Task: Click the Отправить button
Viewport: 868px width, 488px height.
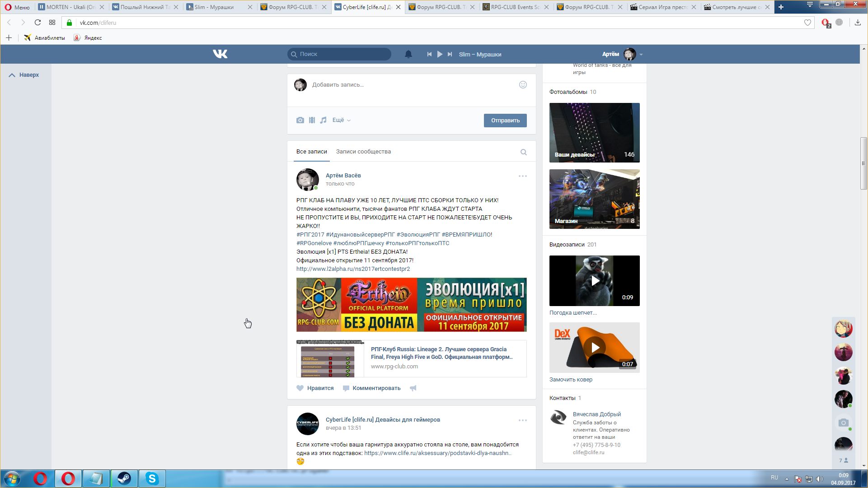Action: (x=505, y=121)
